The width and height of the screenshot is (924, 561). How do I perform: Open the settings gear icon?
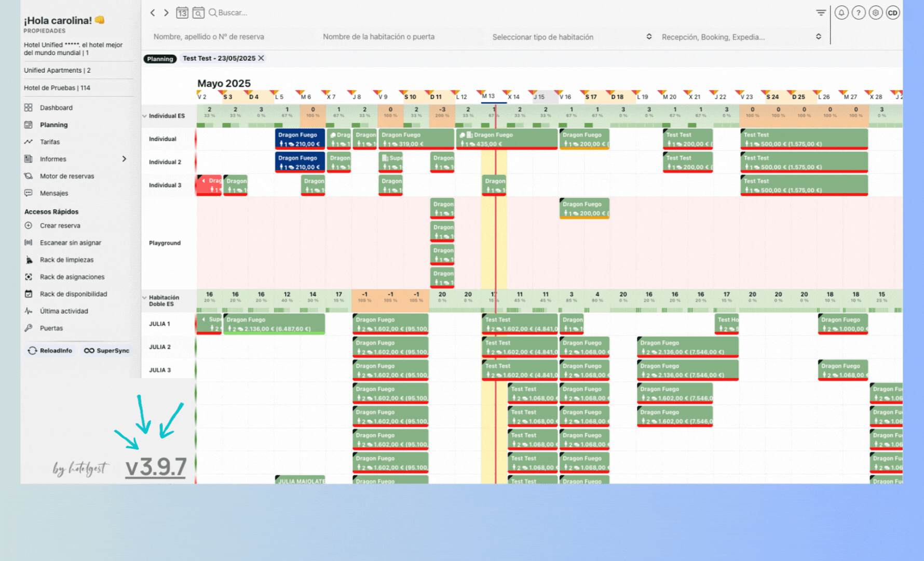(876, 13)
